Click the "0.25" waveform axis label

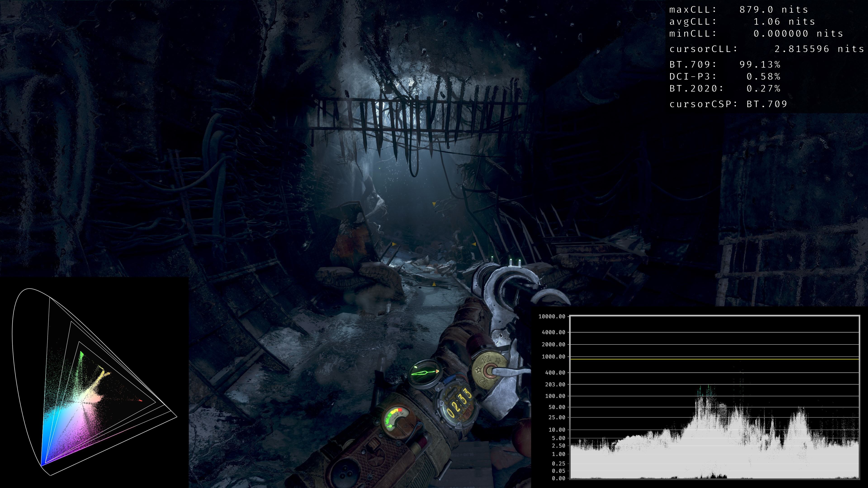click(558, 464)
